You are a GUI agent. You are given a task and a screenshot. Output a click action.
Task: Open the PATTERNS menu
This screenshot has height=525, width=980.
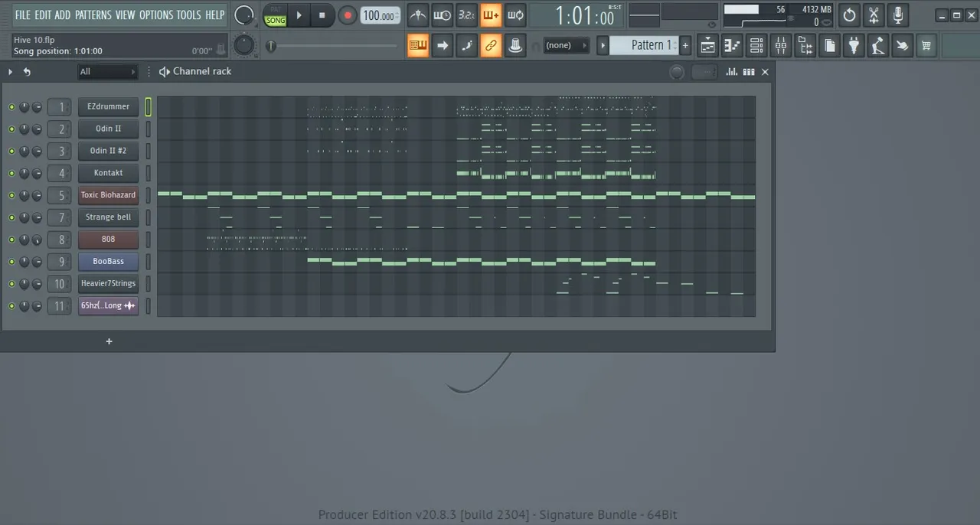click(x=93, y=15)
